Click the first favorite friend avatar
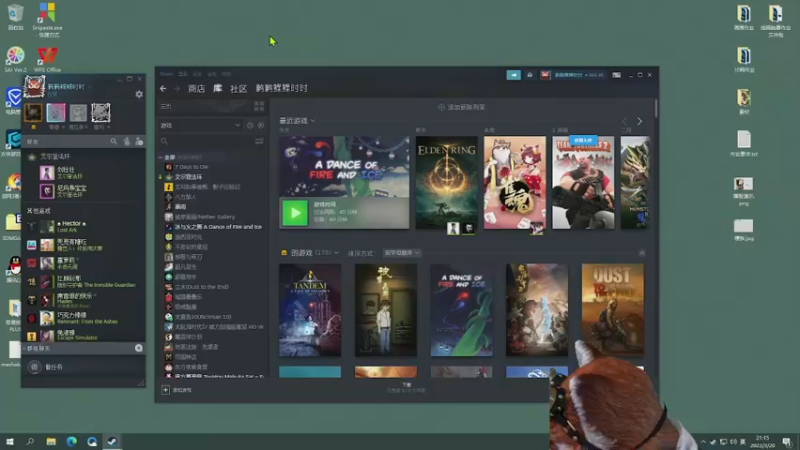800x450 pixels. [34, 112]
